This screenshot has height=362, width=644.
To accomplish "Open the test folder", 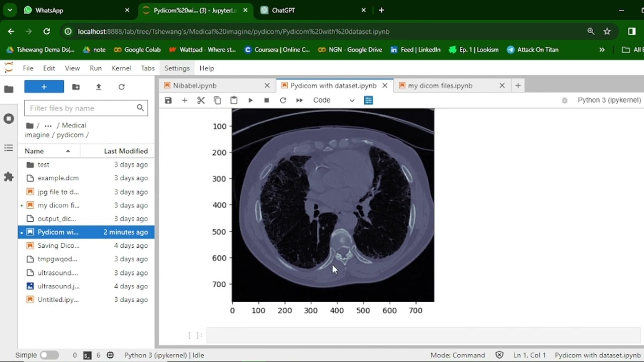I will (86, 164).
